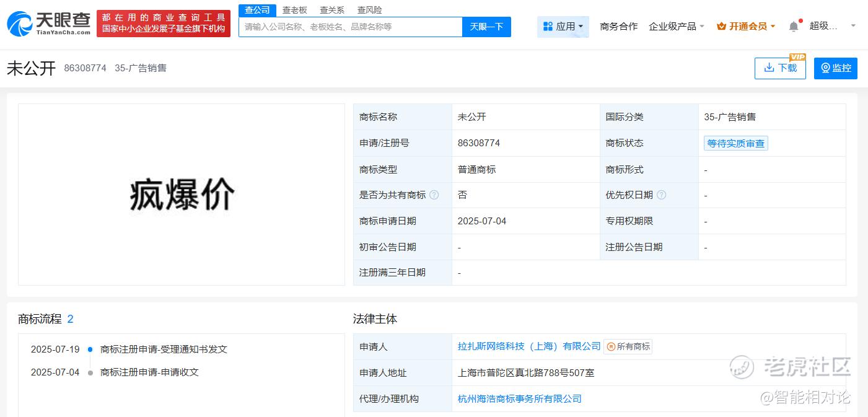The height and width of the screenshot is (417, 868).
Task: Click the application number 86308774 cell
Action: click(x=525, y=143)
